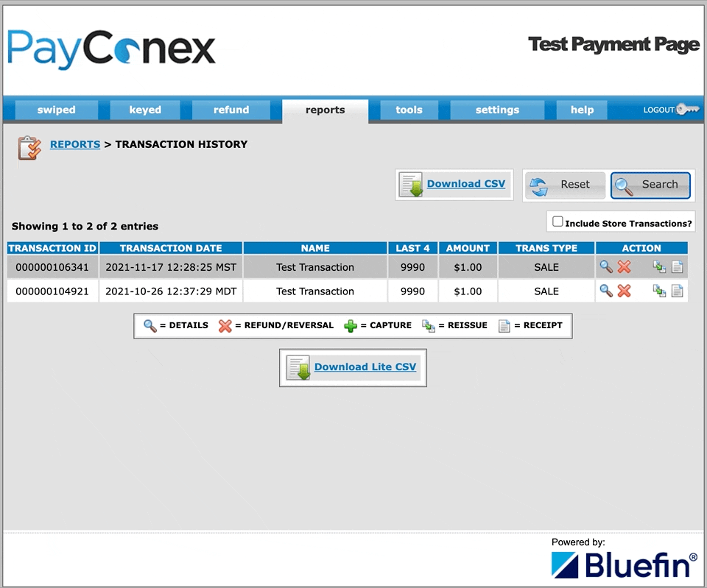This screenshot has height=588, width=707.
Task: Click the green download icon next to Download CSV
Action: coord(412,184)
